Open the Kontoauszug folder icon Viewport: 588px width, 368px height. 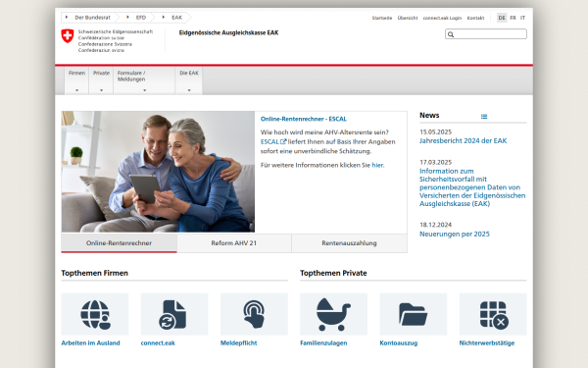414,314
